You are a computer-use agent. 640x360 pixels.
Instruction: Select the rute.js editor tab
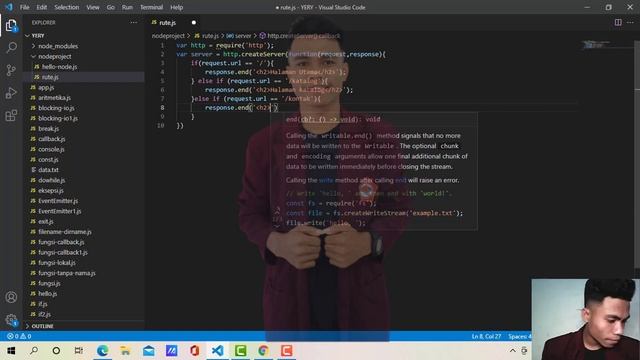(174, 22)
